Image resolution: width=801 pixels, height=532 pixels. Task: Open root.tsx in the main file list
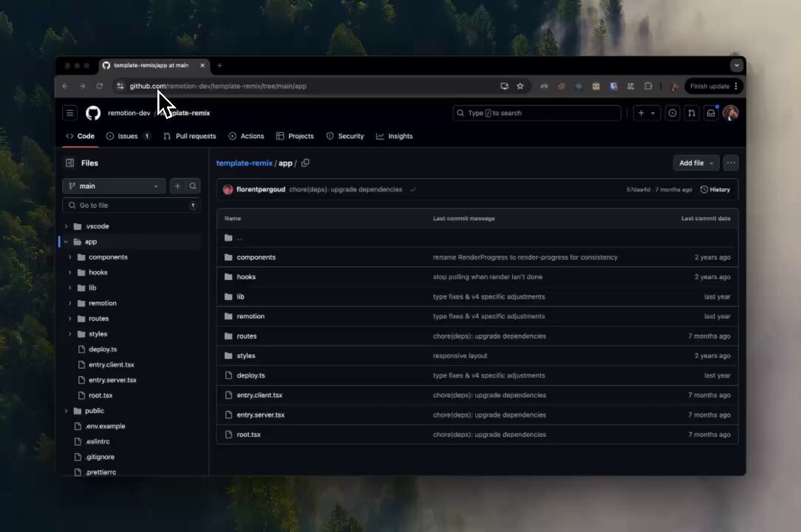point(248,434)
